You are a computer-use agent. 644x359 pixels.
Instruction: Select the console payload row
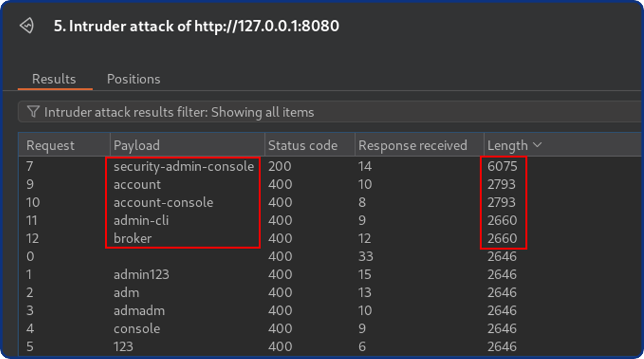coord(136,328)
